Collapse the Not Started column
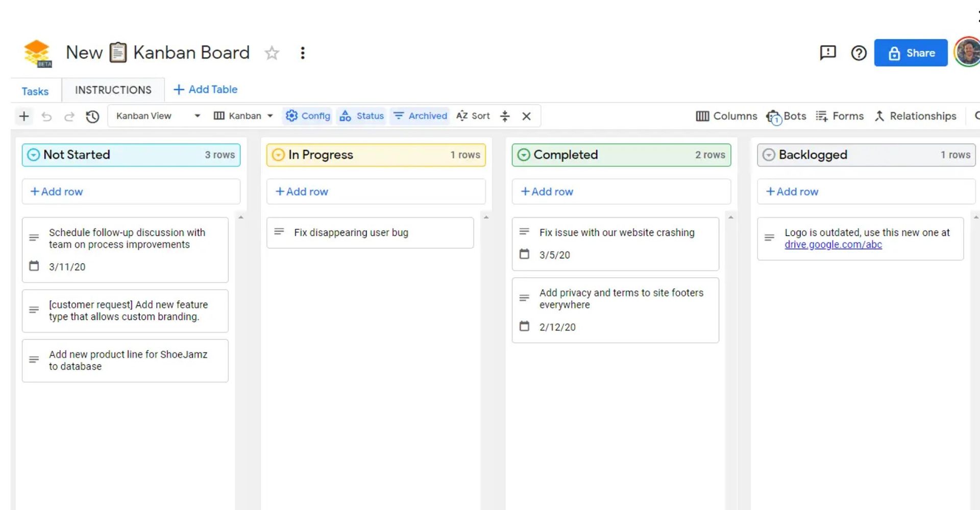 (x=33, y=155)
